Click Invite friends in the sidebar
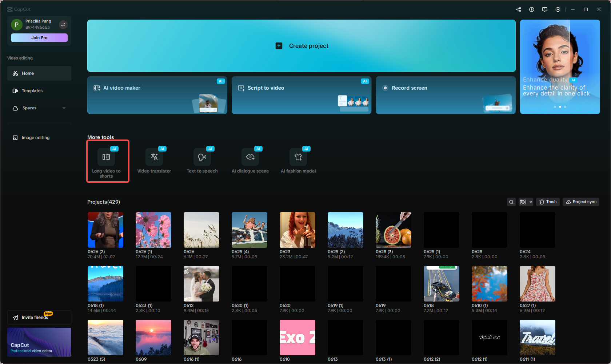This screenshot has height=364, width=611. pyautogui.click(x=39, y=318)
